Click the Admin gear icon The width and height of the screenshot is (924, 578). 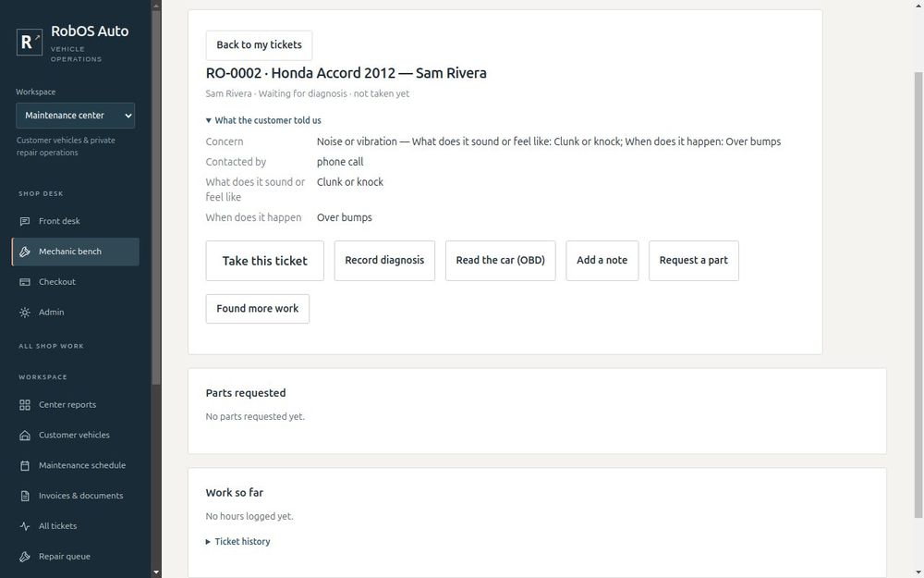[x=25, y=313]
